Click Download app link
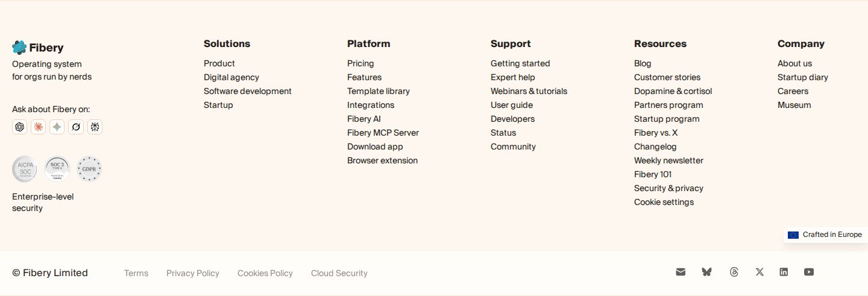Screen dimensions: 868x296 pyautogui.click(x=375, y=146)
